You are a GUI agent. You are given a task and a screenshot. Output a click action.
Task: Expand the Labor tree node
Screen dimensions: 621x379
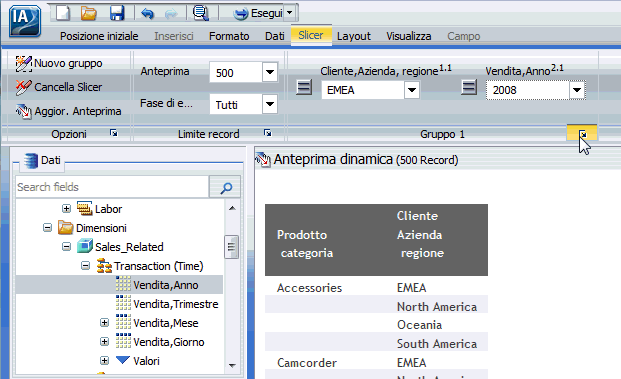coord(66,208)
